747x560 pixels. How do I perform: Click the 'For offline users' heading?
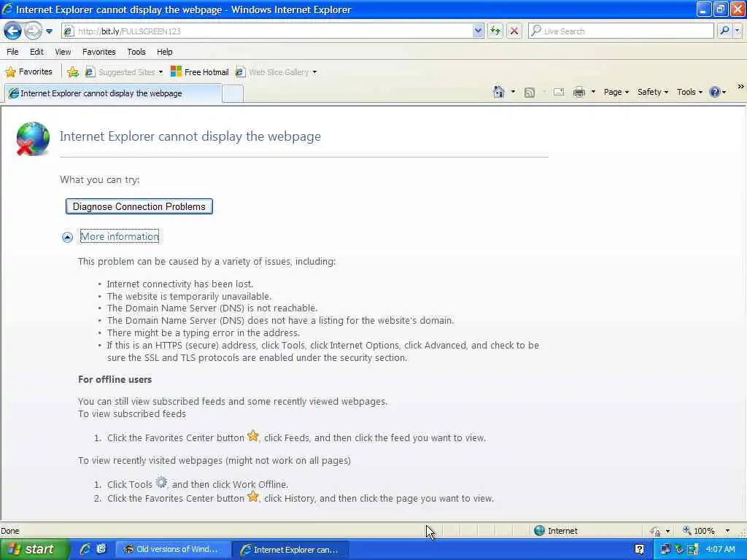coord(115,379)
